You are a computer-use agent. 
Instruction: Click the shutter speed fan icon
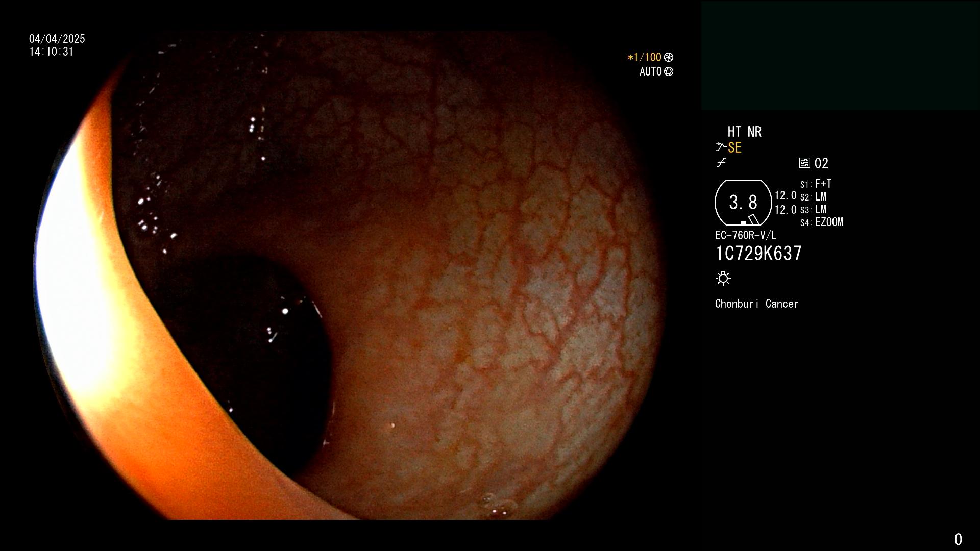pyautogui.click(x=669, y=57)
